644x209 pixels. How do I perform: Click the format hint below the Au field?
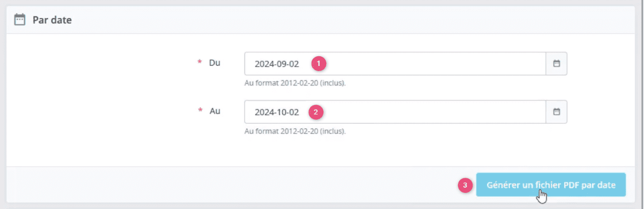click(295, 132)
